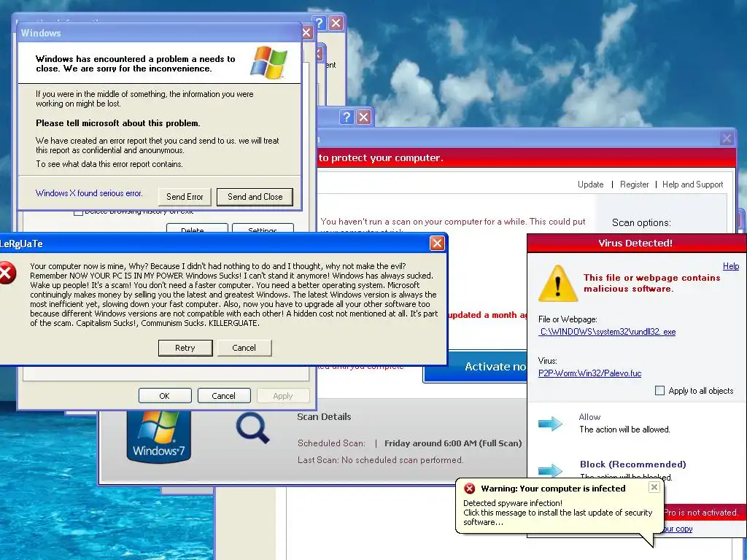Click 'Detected spyware infection!' balloon message
Viewport: 747px width, 560px height.
[x=513, y=503]
